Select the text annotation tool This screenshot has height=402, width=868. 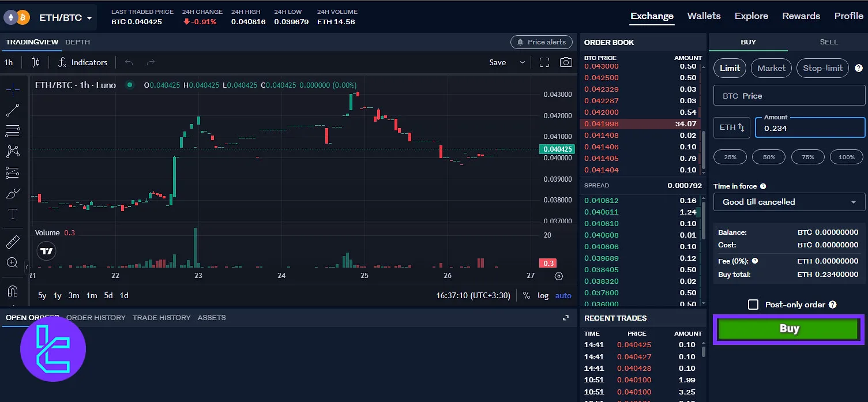[x=13, y=215]
